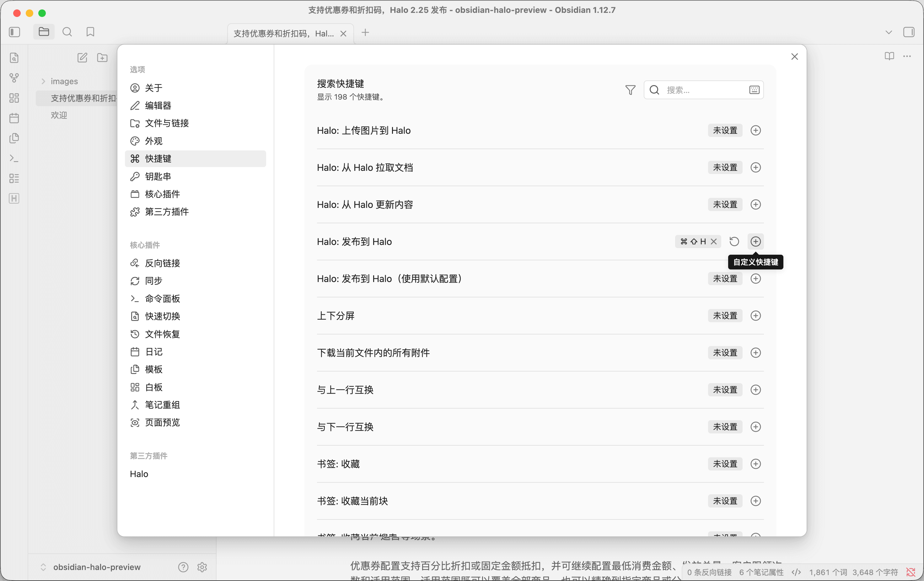Open the tab list dropdown chevron
This screenshot has height=581, width=924.
[888, 32]
